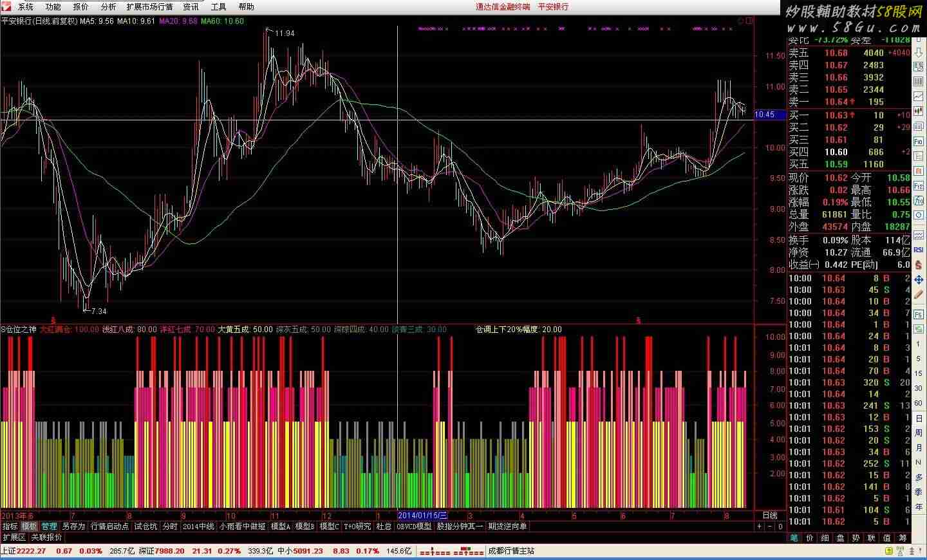Switch chart period to weekly (周)
The height and width of the screenshot is (560, 927).
tap(919, 433)
